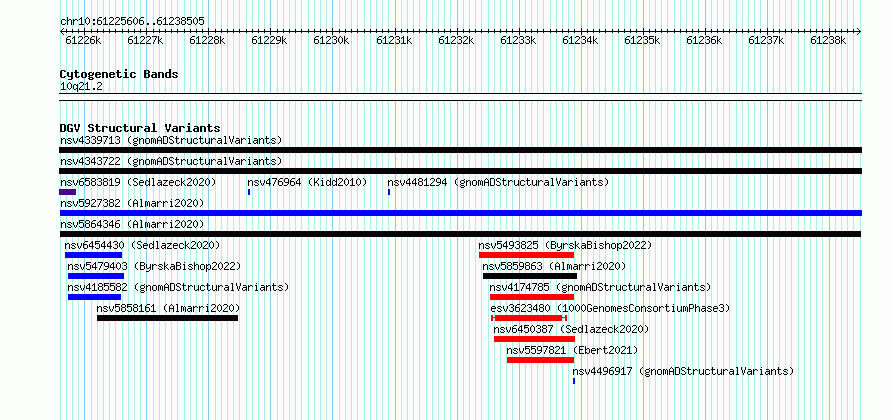The width and height of the screenshot is (890, 420).
Task: Click the nsv4496917 gnomAD label
Action: tap(683, 371)
